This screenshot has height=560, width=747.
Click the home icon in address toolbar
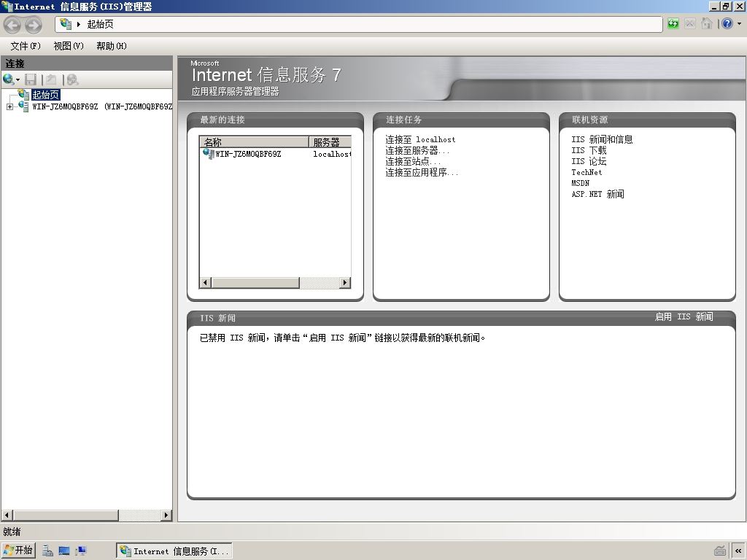pos(706,23)
